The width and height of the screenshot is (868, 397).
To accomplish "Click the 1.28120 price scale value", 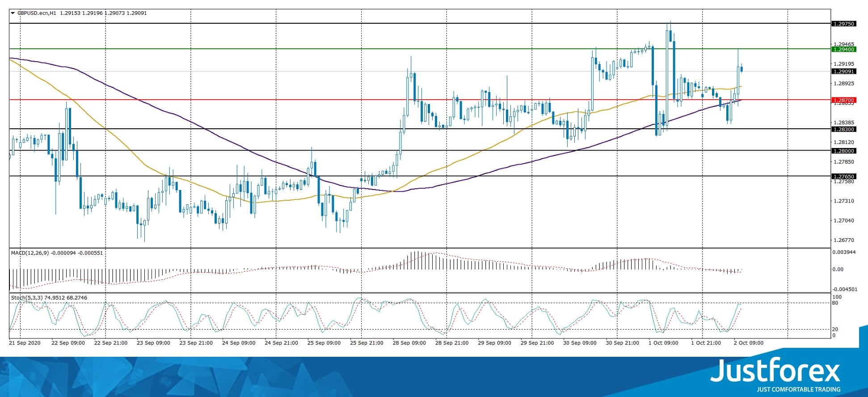I will (x=843, y=142).
